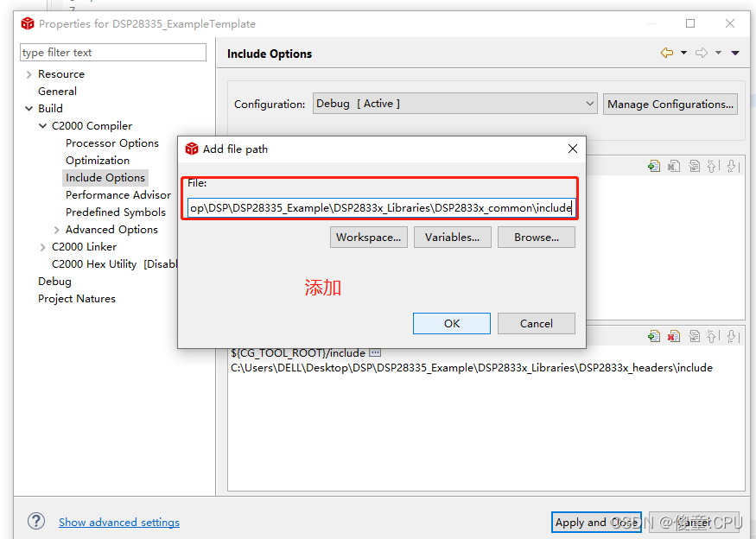Open the forward history dropdown arrow

pyautogui.click(x=718, y=53)
